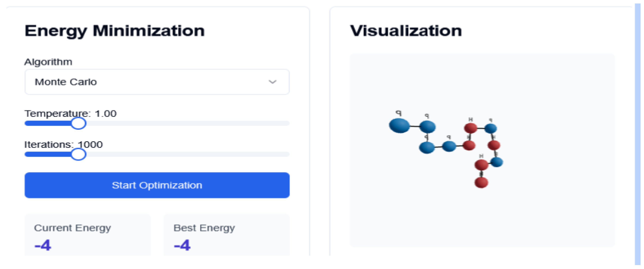Select the red sphere just above the bottom-most red sphere
Image resolution: width=644 pixels, height=269 pixels.
click(481, 165)
